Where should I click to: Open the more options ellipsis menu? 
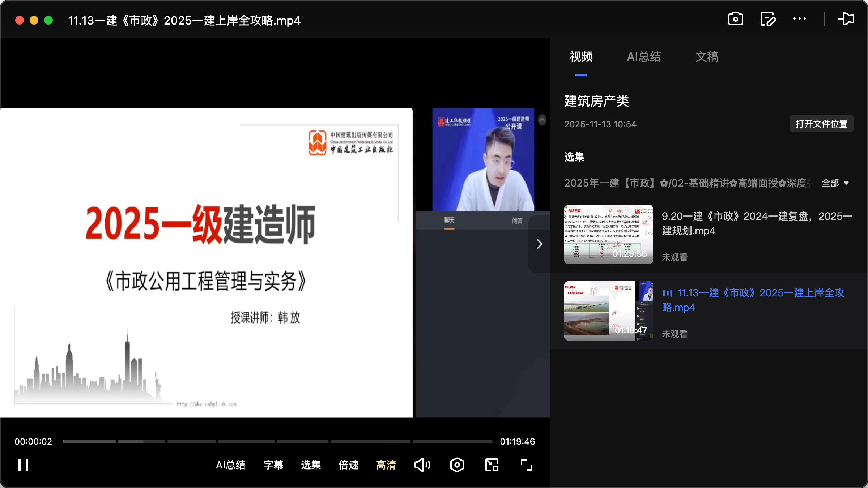point(799,19)
